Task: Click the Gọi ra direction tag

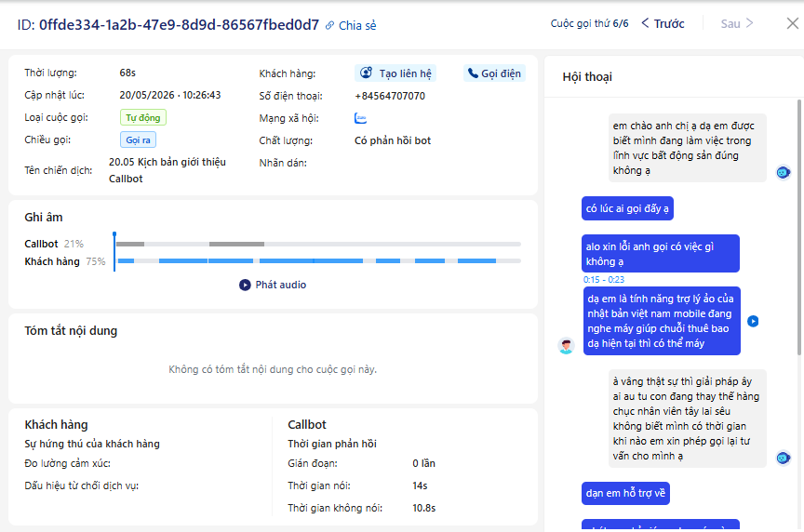Action: [x=138, y=140]
